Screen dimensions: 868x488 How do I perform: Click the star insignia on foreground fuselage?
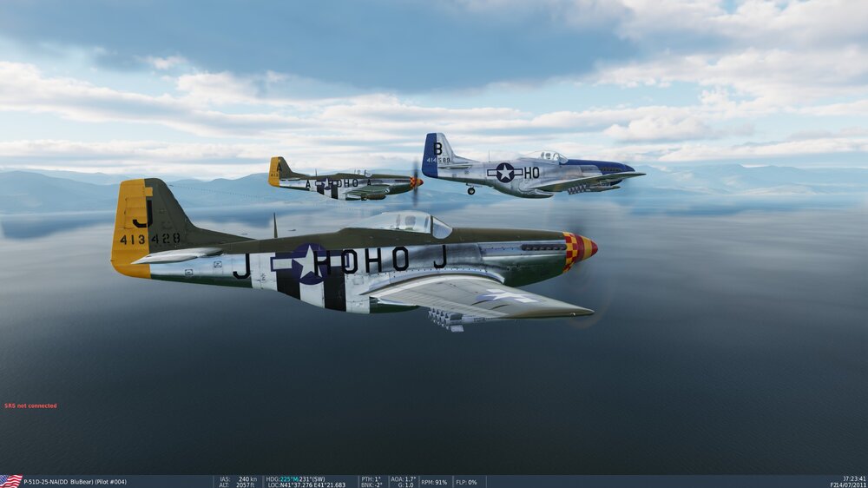[307, 263]
